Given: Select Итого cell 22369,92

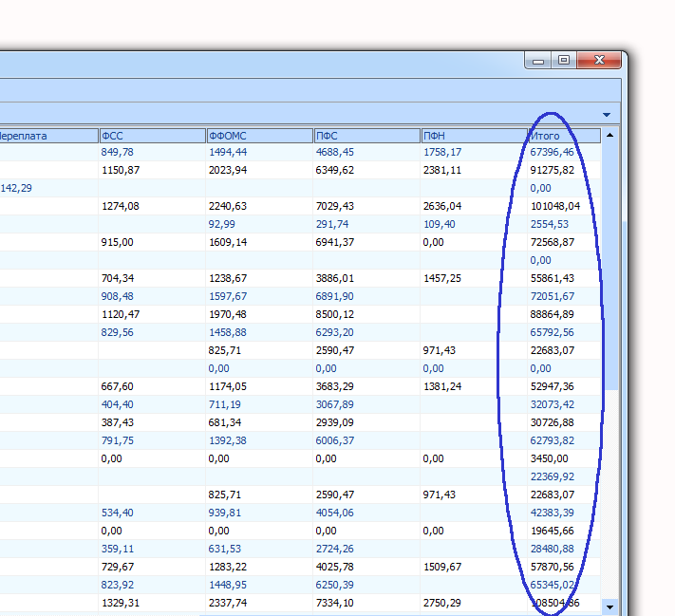Looking at the screenshot, I should click(x=564, y=477).
